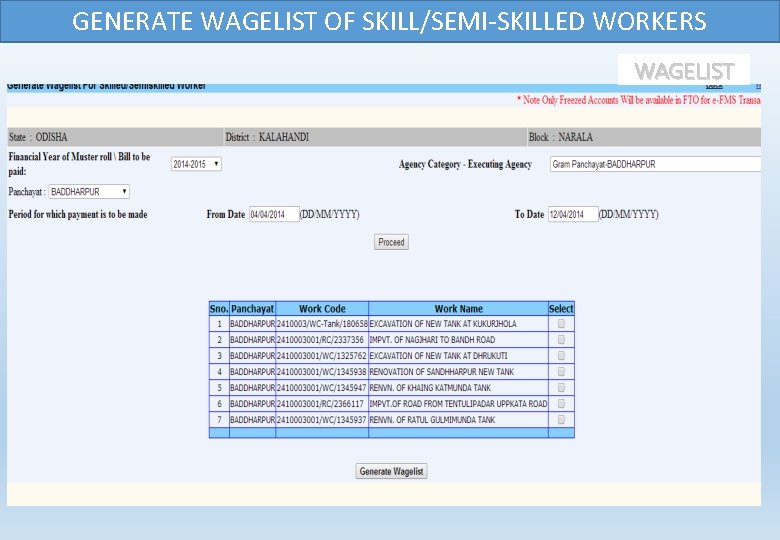
Task: Click the Work Name column header
Action: [458, 308]
